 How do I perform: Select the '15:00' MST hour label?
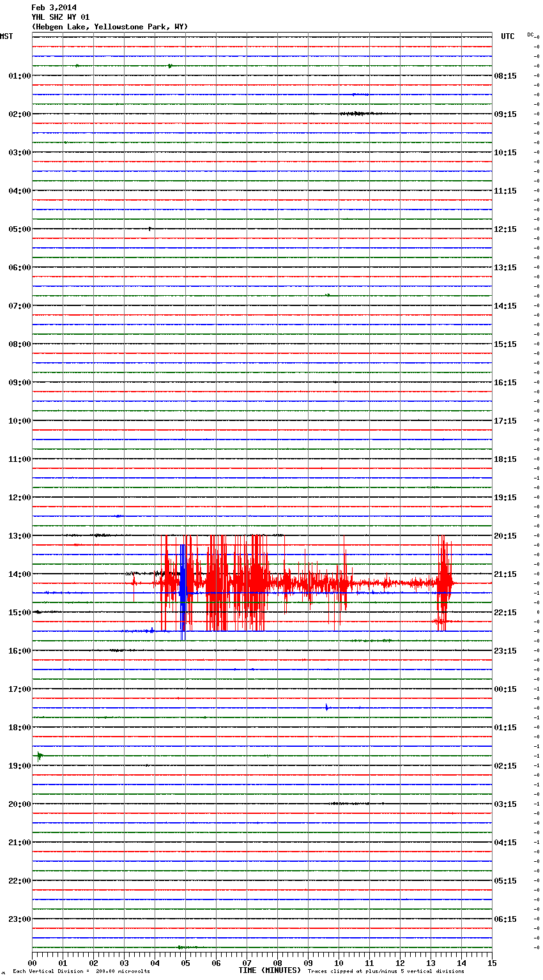coord(20,613)
